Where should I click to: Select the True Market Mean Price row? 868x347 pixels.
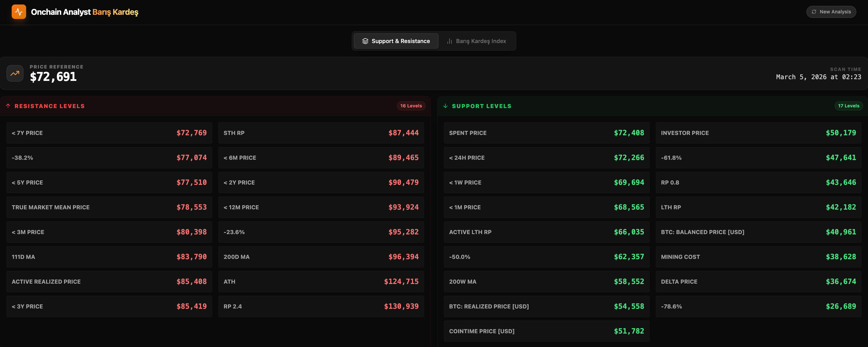pos(109,207)
